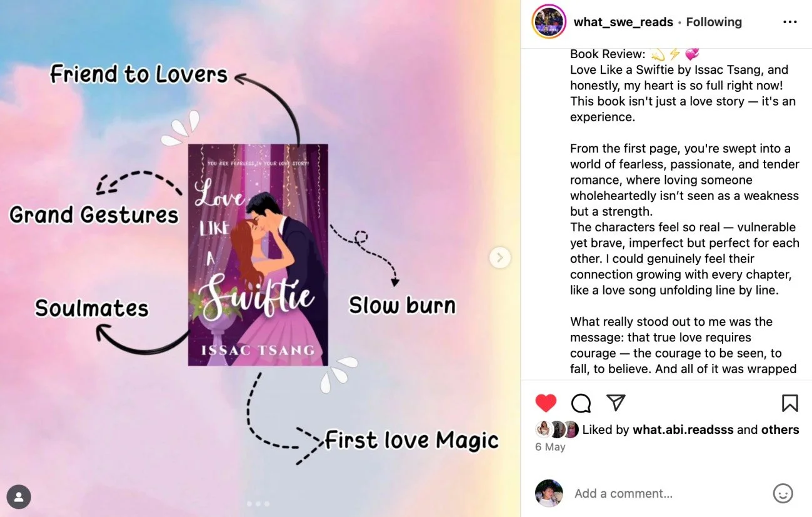812x517 pixels.
Task: Select the third carousel dot indicator
Action: (x=267, y=503)
